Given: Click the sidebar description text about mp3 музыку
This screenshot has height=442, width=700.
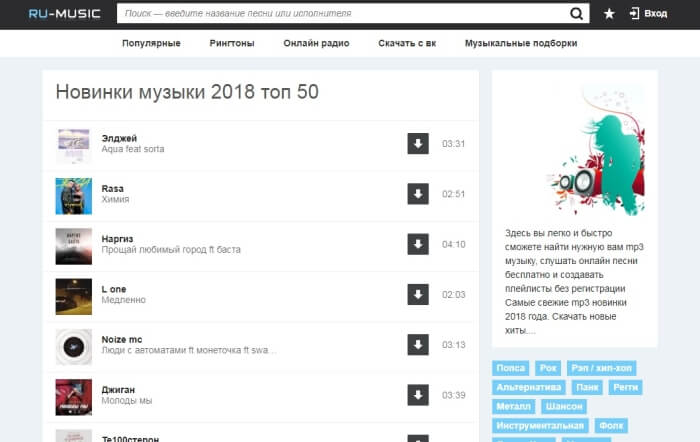Looking at the screenshot, I should click(575, 282).
